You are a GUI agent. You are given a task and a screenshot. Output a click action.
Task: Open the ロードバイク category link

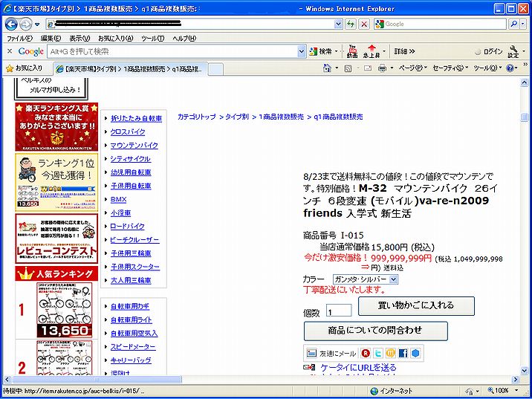128,227
